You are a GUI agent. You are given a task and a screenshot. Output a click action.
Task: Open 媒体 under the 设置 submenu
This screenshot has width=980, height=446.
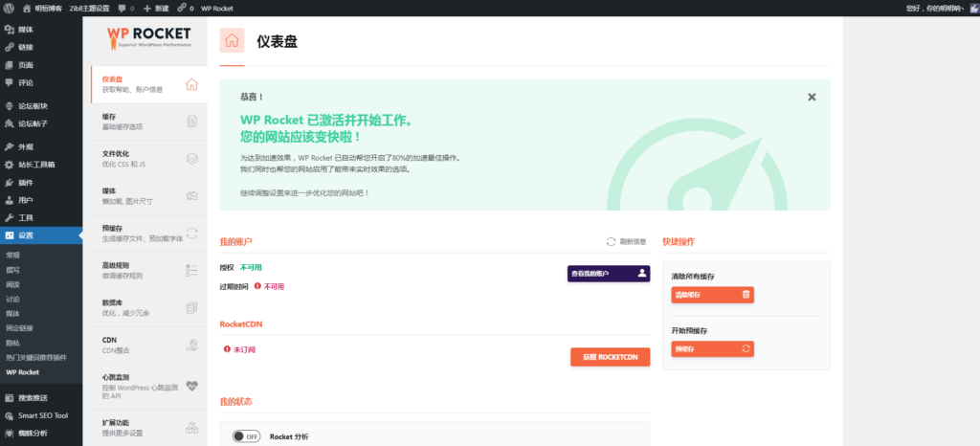(13, 314)
